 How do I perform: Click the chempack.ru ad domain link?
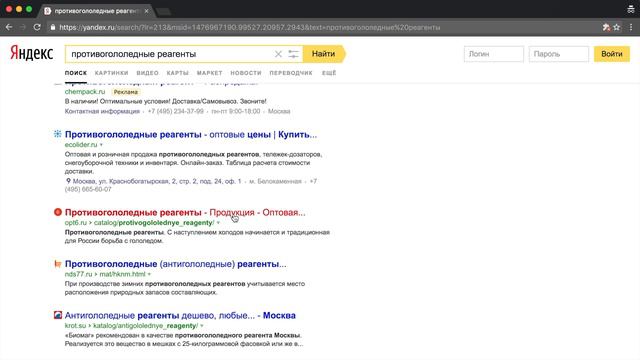coord(85,92)
